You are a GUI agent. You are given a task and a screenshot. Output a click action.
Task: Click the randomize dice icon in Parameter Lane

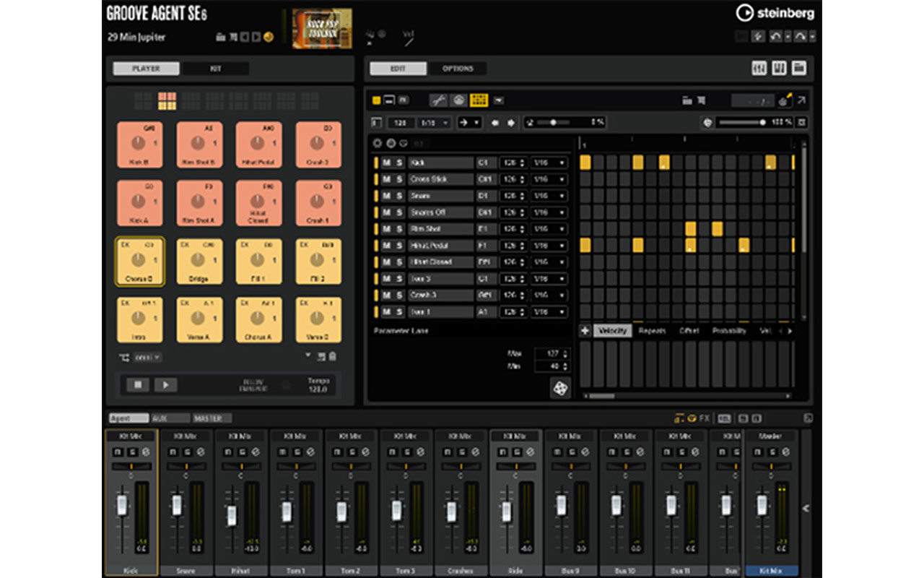[559, 388]
